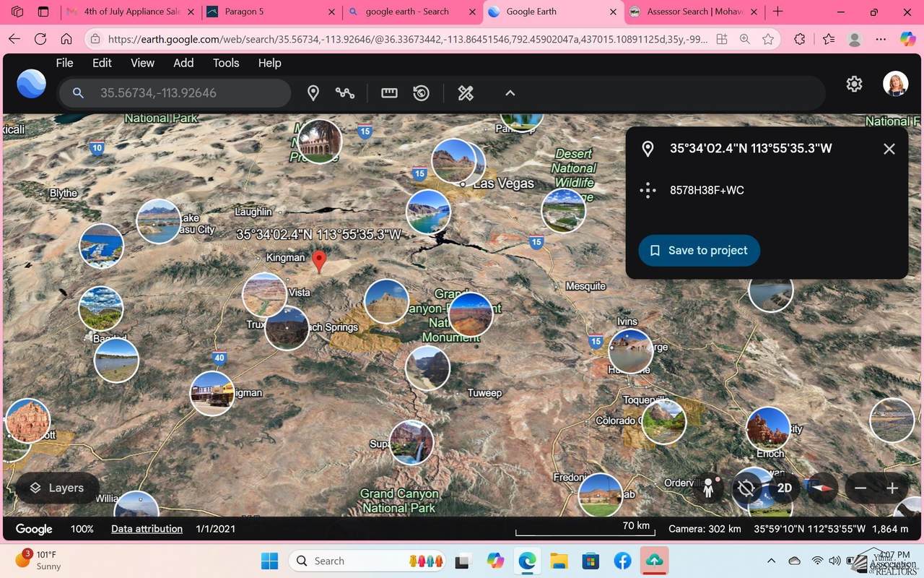Image resolution: width=924 pixels, height=578 pixels.
Task: Open the historical imagery clock icon
Action: (x=422, y=93)
